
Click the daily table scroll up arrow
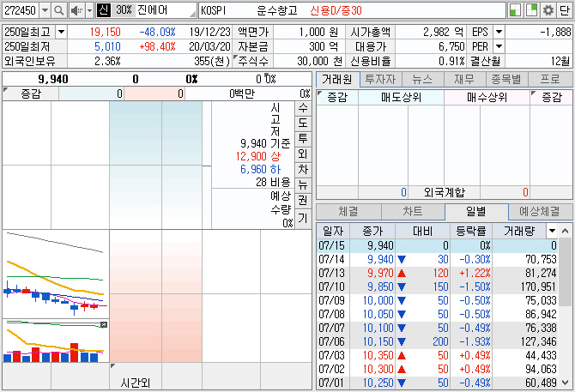click(565, 232)
